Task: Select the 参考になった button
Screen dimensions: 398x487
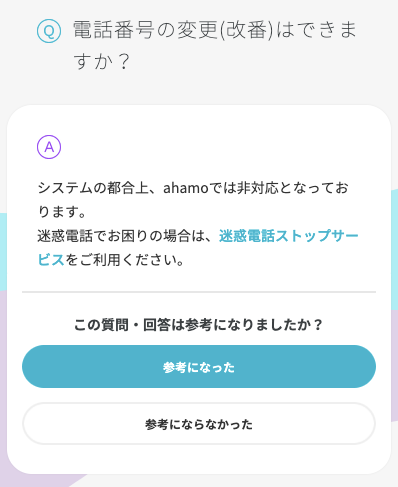Action: click(199, 366)
